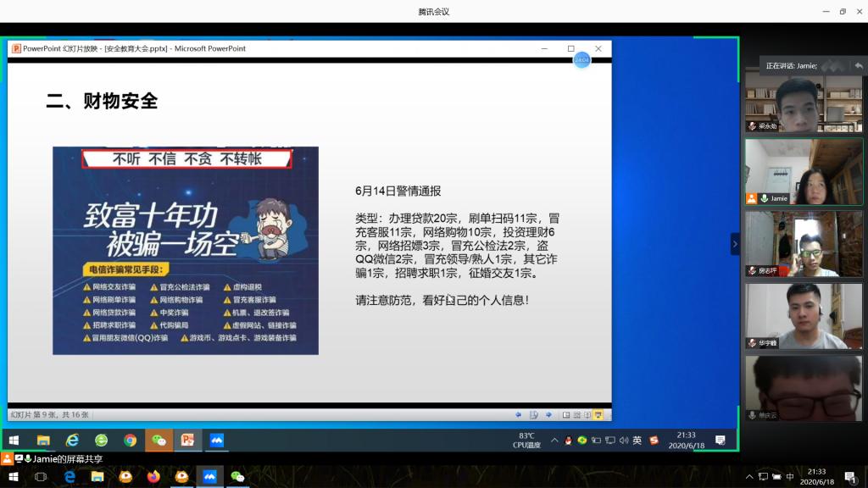Viewport: 868px width, 488px height.
Task: Open notification center in the bottom-right corner
Action: 849,477
